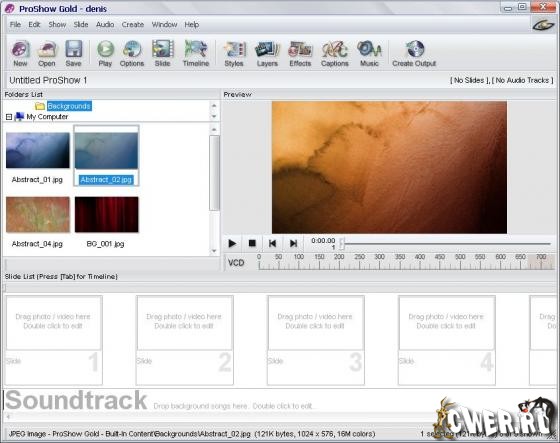The width and height of the screenshot is (560, 443).
Task: Open the Help menu
Action: 192,25
